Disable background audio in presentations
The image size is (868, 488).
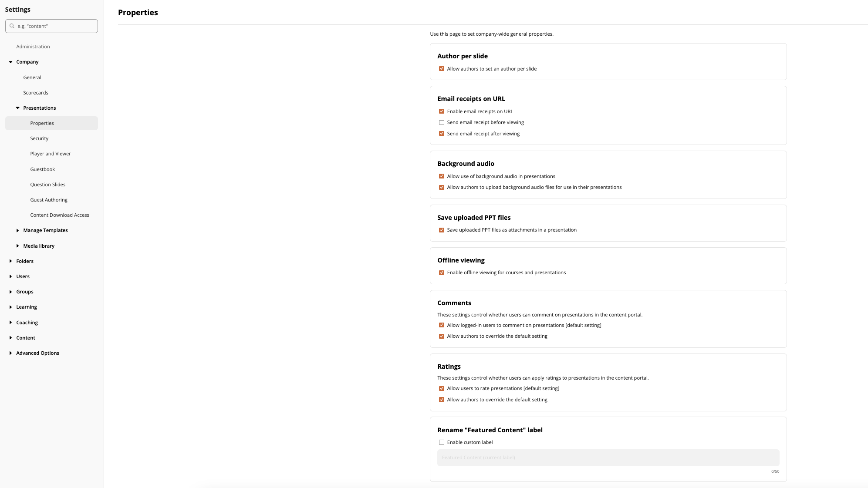click(x=441, y=176)
